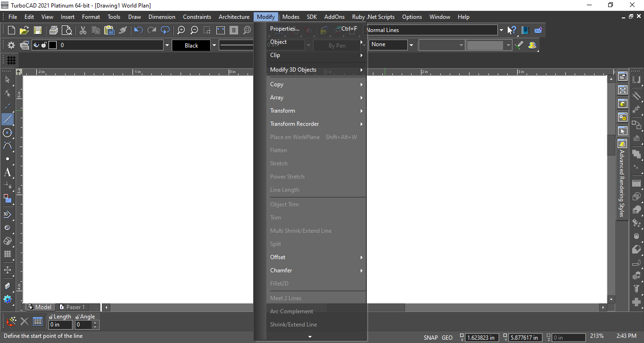The width and height of the screenshot is (644, 343).
Task: Click the Format Painter brush icon
Action: [123, 30]
